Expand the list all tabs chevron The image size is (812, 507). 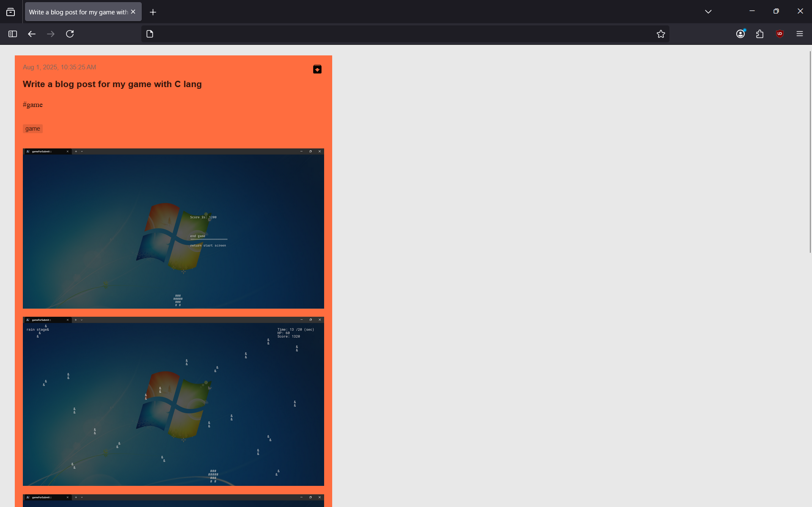pyautogui.click(x=708, y=12)
